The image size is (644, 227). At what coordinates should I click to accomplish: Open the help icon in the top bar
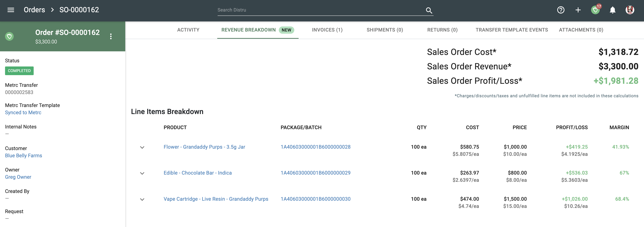tap(561, 10)
